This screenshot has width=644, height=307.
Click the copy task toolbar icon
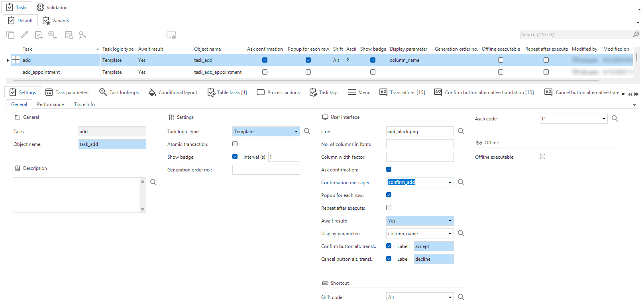pos(10,35)
